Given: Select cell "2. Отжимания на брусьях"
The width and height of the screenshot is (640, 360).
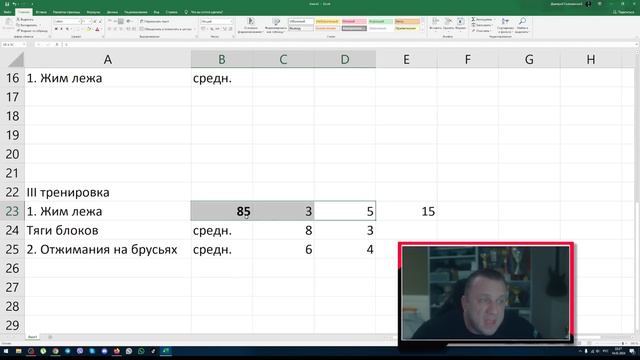Looking at the screenshot, I should (108, 249).
